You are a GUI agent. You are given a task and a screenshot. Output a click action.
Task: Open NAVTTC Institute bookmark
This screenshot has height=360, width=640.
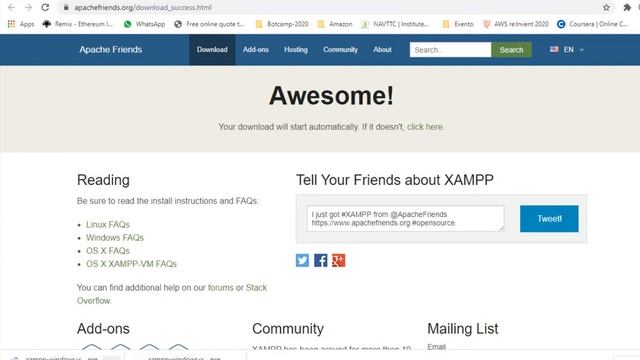pyautogui.click(x=395, y=24)
